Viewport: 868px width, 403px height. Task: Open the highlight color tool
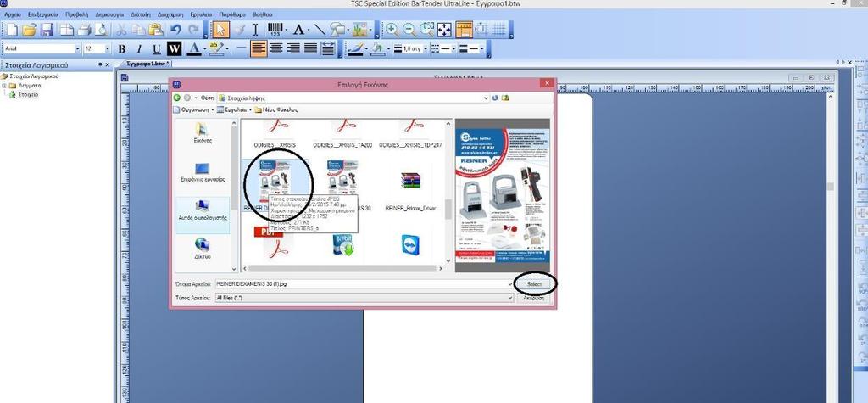coord(214,48)
